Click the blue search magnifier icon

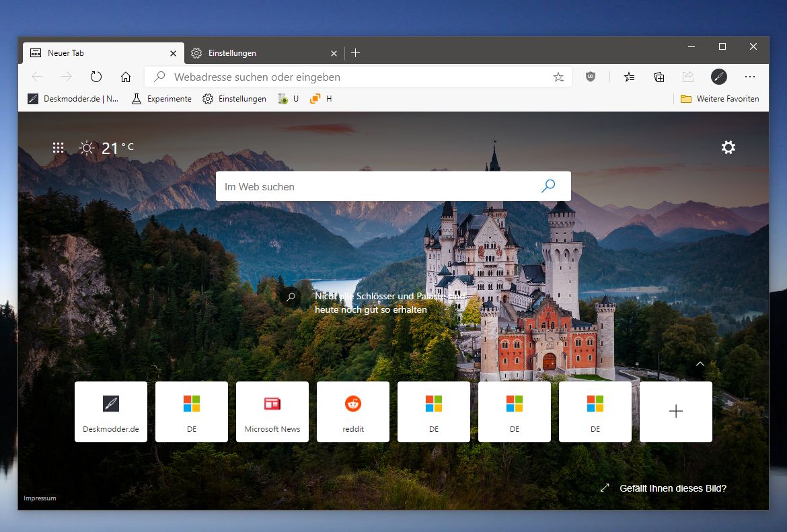548,186
